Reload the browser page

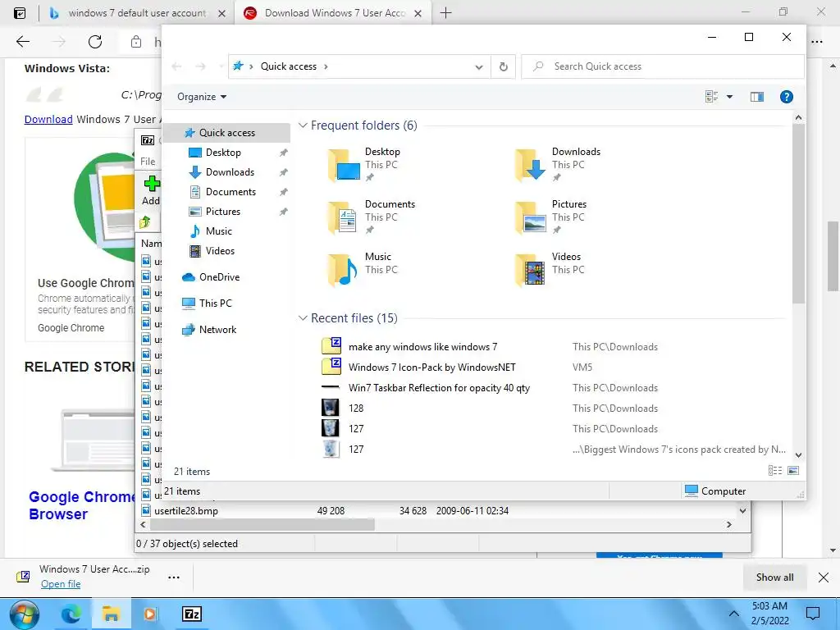[x=95, y=42]
